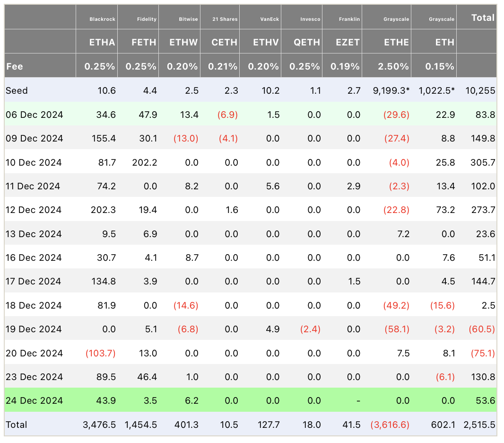Click the Total column header
This screenshot has width=504, height=443.
[x=483, y=18]
